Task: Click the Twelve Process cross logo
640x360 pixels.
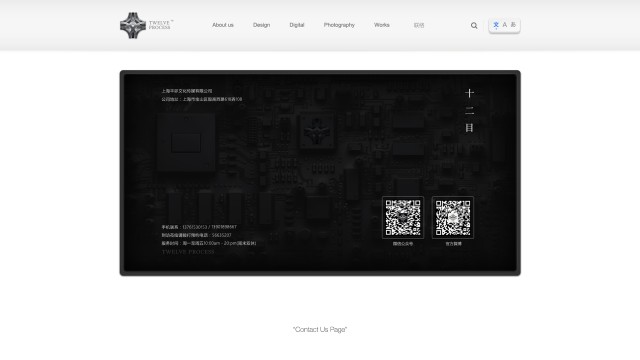Action: pyautogui.click(x=133, y=25)
